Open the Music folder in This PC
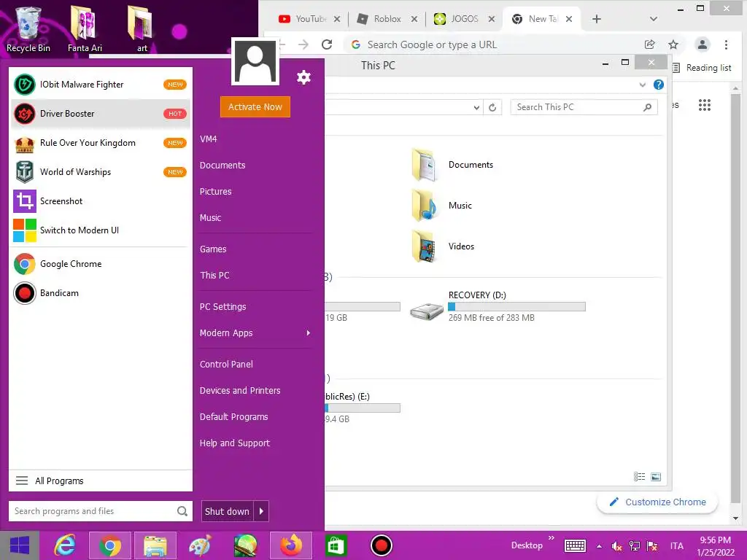The image size is (747, 560). (x=442, y=205)
